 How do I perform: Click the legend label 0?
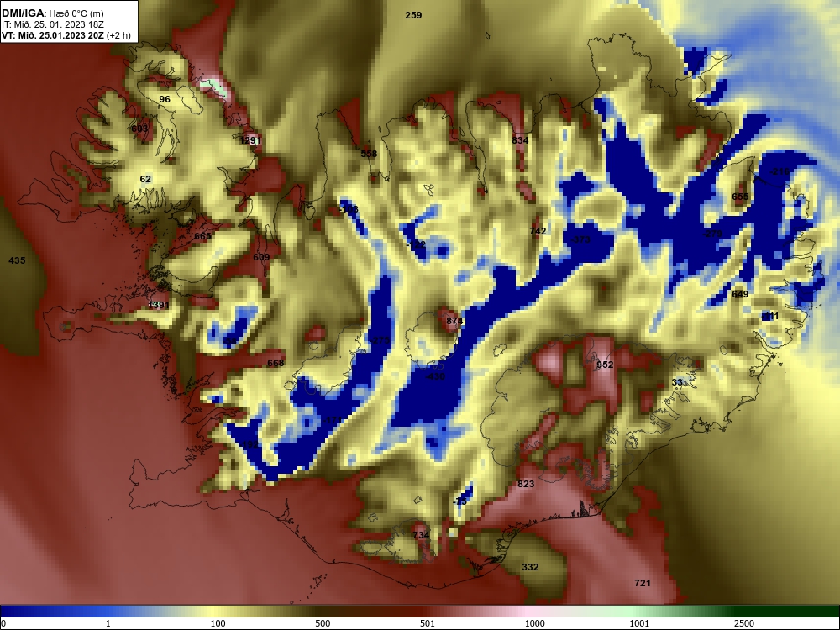pyautogui.click(x=3, y=623)
